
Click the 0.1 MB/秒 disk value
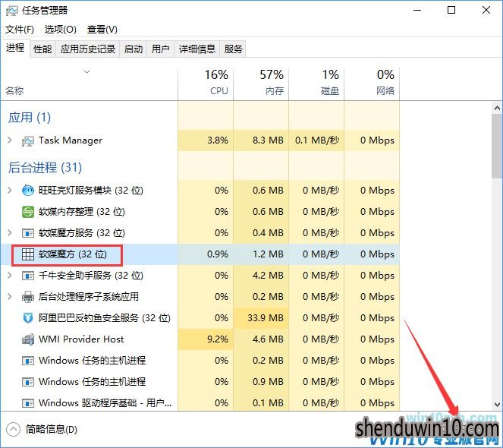[x=317, y=140]
